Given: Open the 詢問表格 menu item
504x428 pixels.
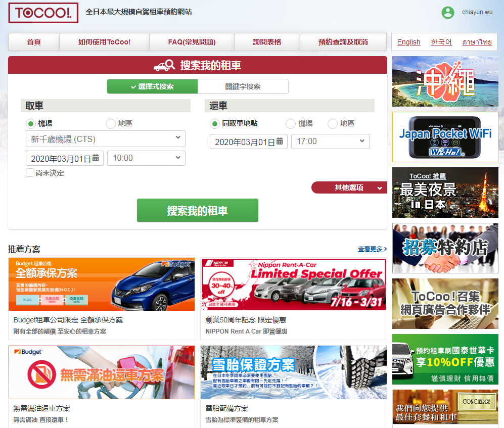Looking at the screenshot, I should pyautogui.click(x=267, y=42).
